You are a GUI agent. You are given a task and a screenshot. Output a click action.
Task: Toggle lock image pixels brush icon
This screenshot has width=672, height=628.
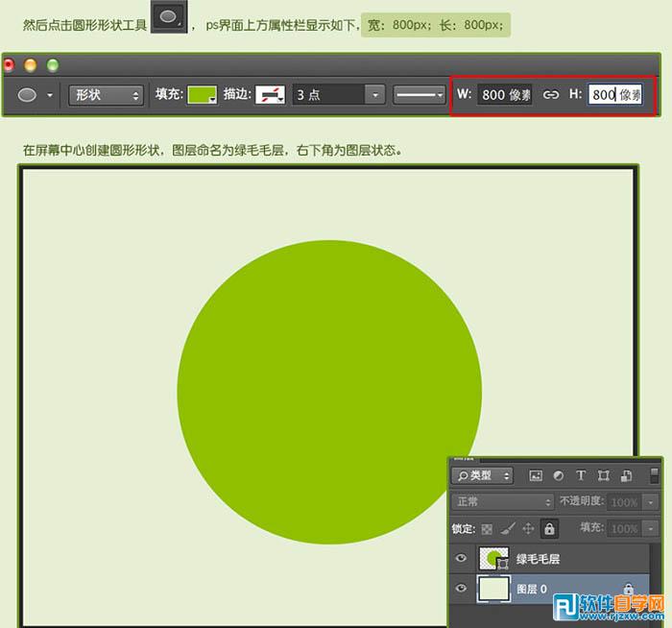507,529
